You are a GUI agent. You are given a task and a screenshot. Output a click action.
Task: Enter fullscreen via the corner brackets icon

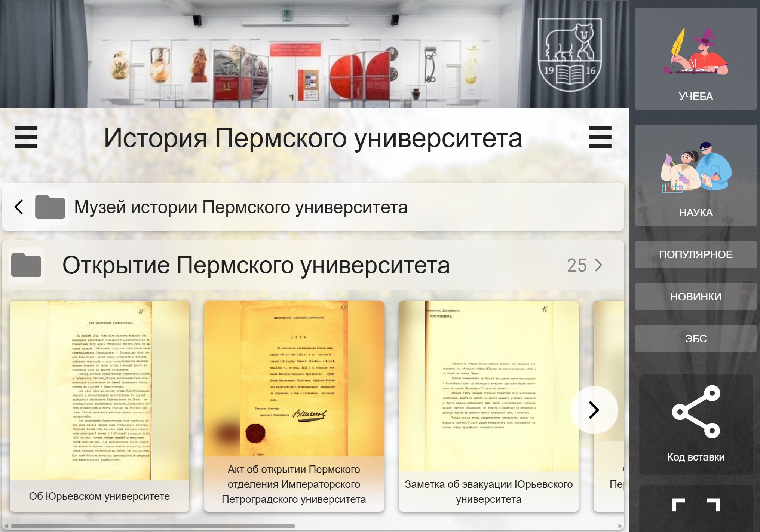(x=696, y=505)
